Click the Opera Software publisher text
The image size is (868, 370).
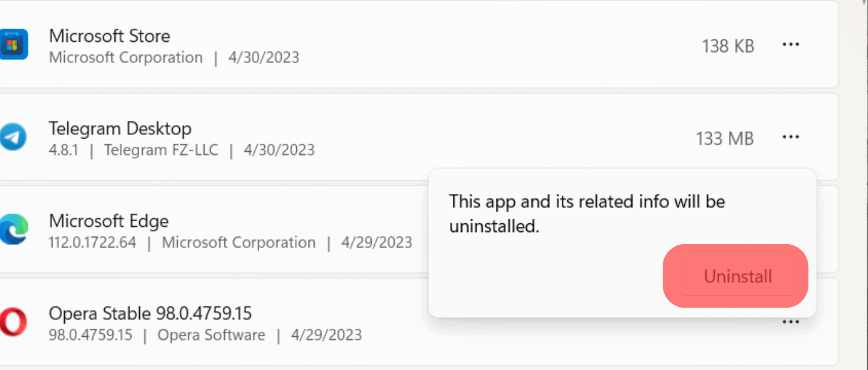pos(211,335)
